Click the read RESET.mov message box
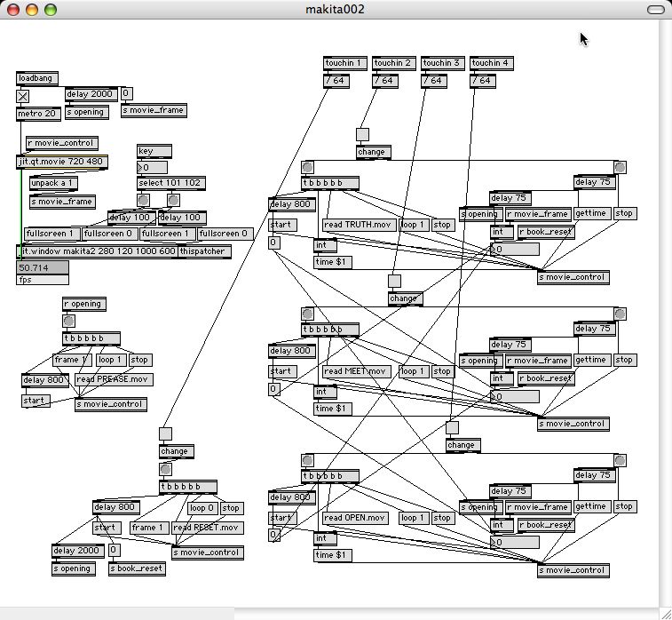Image resolution: width=672 pixels, height=620 pixels. pyautogui.click(x=208, y=528)
